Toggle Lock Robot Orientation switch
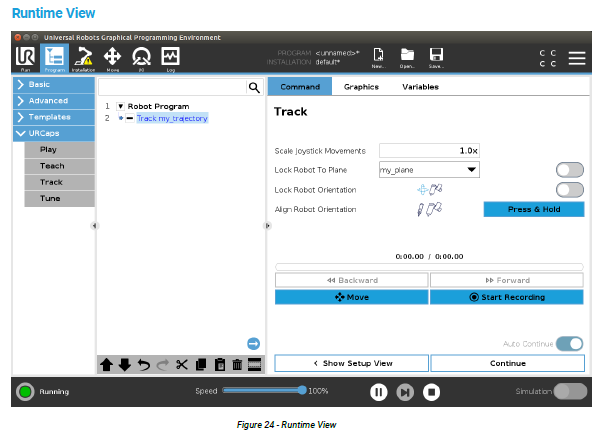This screenshot has width=597, height=431. [x=570, y=190]
